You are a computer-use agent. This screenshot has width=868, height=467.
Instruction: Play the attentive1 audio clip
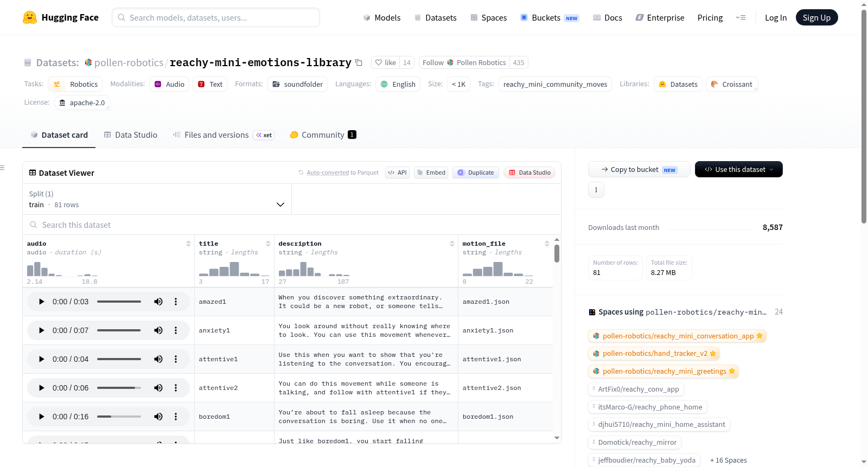pyautogui.click(x=41, y=359)
